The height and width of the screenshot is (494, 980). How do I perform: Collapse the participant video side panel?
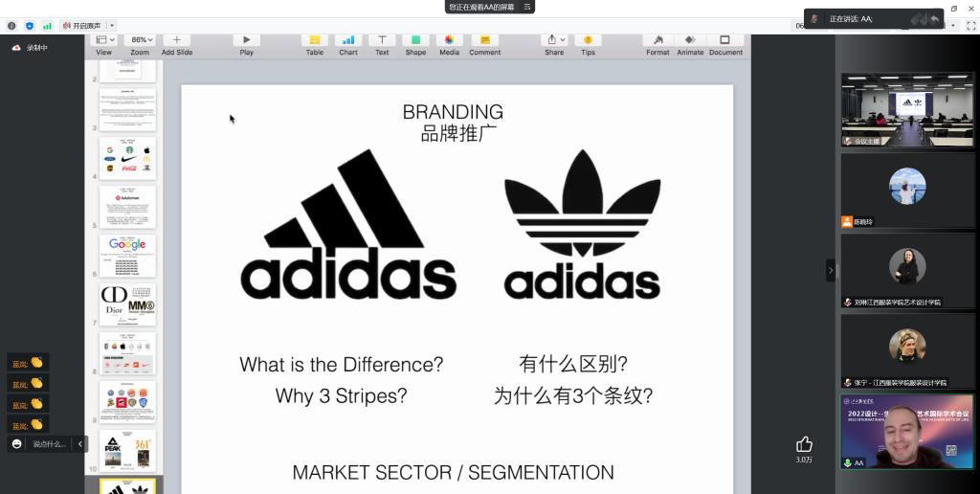[830, 271]
